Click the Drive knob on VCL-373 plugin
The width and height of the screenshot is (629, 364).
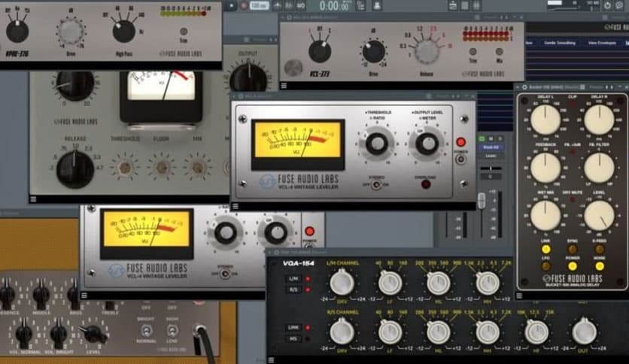[373, 52]
